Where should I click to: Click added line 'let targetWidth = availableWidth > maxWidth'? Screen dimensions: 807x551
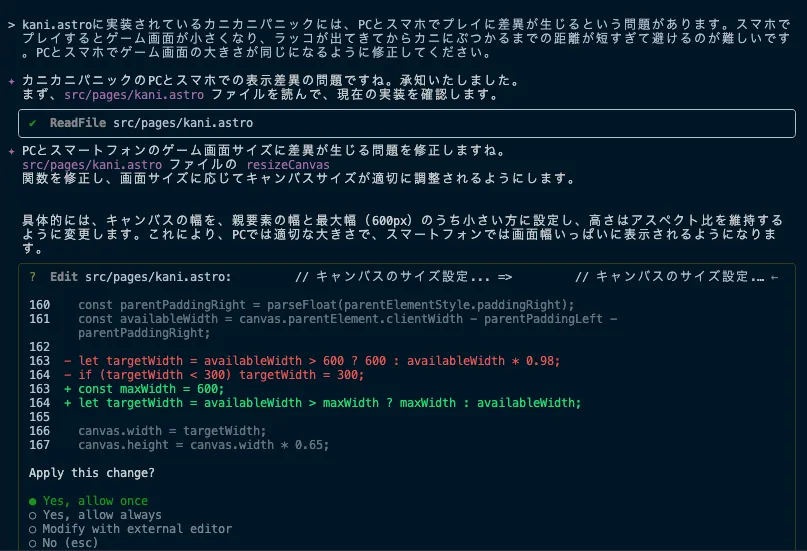coord(329,402)
